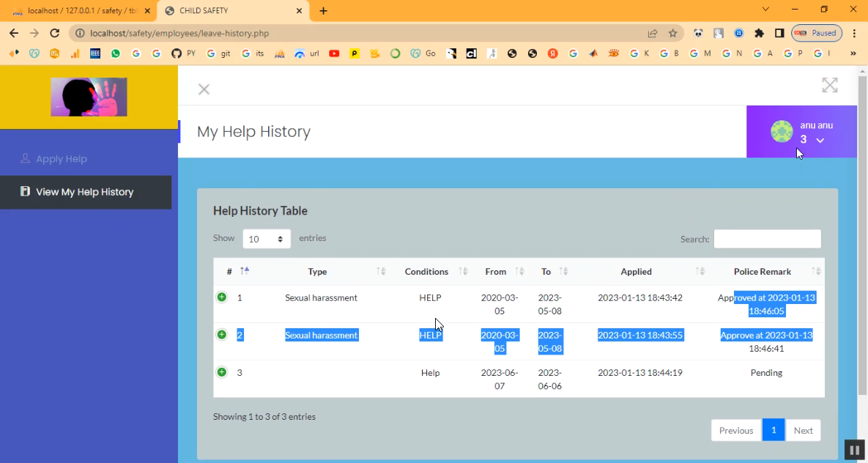Go to Next page

803,430
